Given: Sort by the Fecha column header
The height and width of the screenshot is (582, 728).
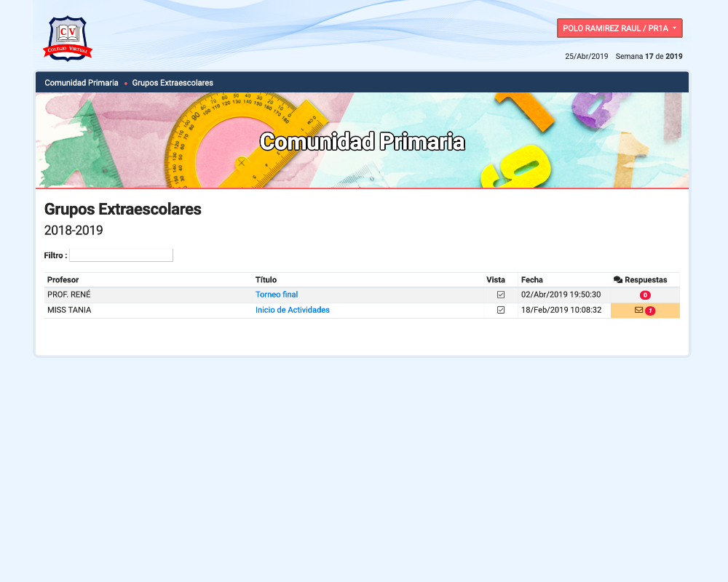Looking at the screenshot, I should (x=531, y=279).
